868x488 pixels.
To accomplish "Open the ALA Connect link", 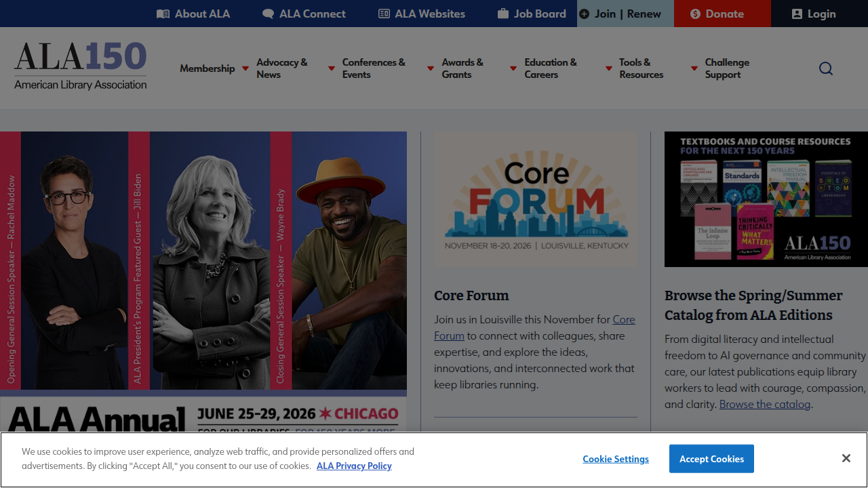I will (304, 14).
